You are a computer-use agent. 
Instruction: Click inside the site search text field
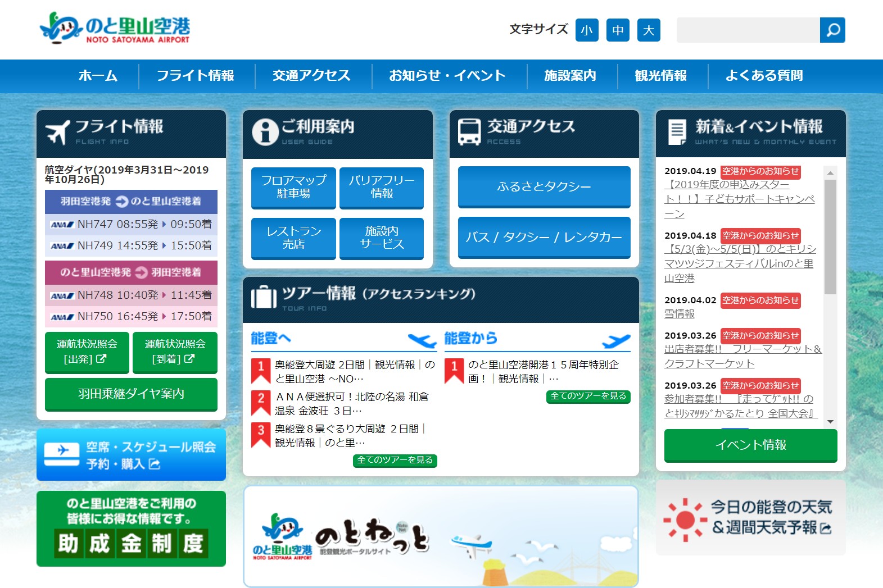pyautogui.click(x=748, y=30)
